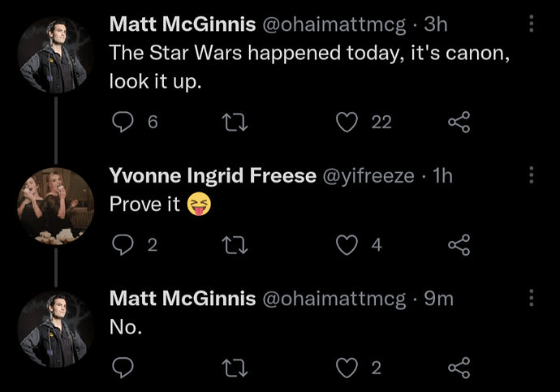The image size is (560, 392).
Task: Reply to the Star Wars canon tweet
Action: 122,122
